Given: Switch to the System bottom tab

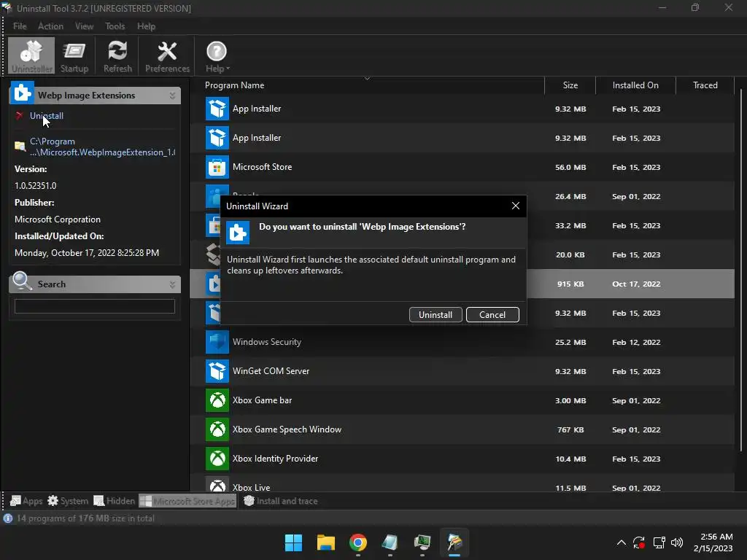Looking at the screenshot, I should (x=68, y=501).
